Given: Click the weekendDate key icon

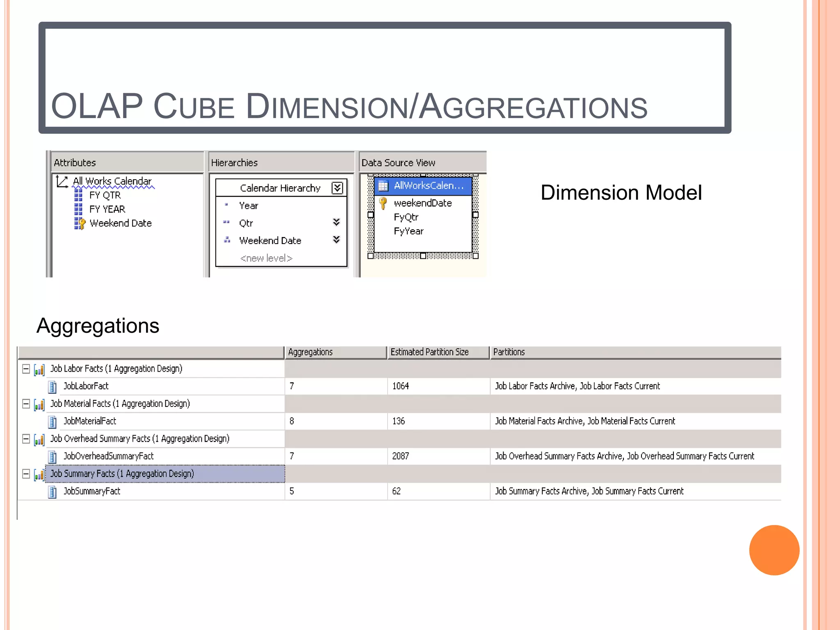Looking at the screenshot, I should [383, 203].
